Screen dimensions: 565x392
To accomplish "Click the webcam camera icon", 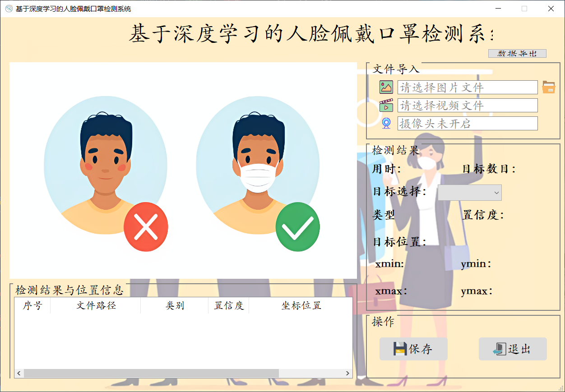I will tap(386, 123).
